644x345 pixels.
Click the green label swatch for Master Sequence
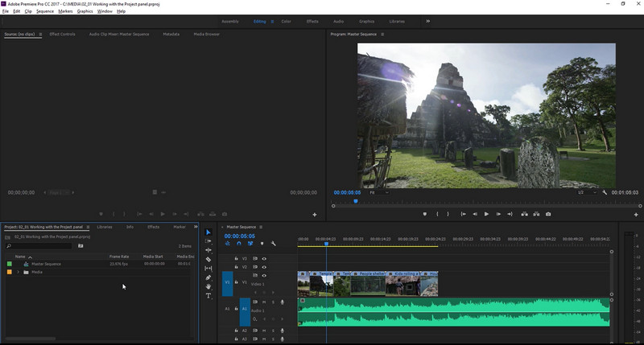[10, 264]
